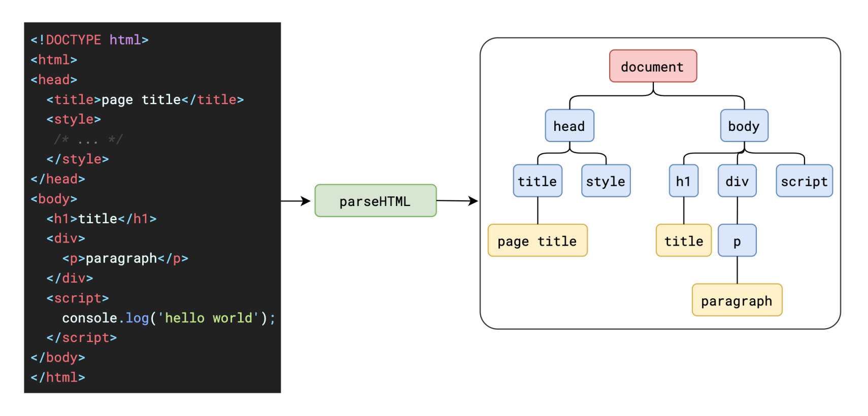Click the h1 title line in the code
This screenshot has height=416, width=868.
pyautogui.click(x=102, y=219)
